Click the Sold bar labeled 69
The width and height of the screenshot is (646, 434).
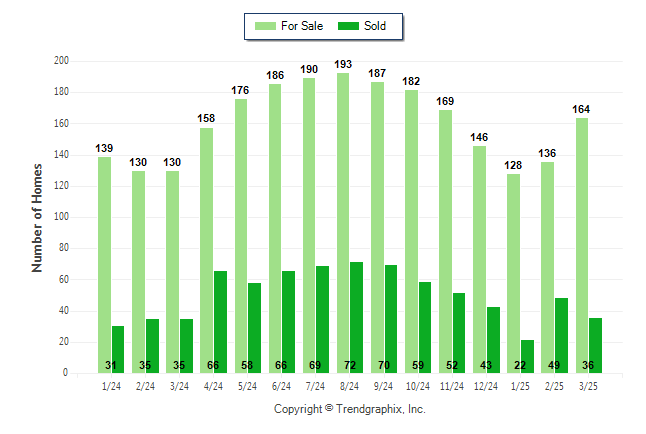pyautogui.click(x=323, y=320)
